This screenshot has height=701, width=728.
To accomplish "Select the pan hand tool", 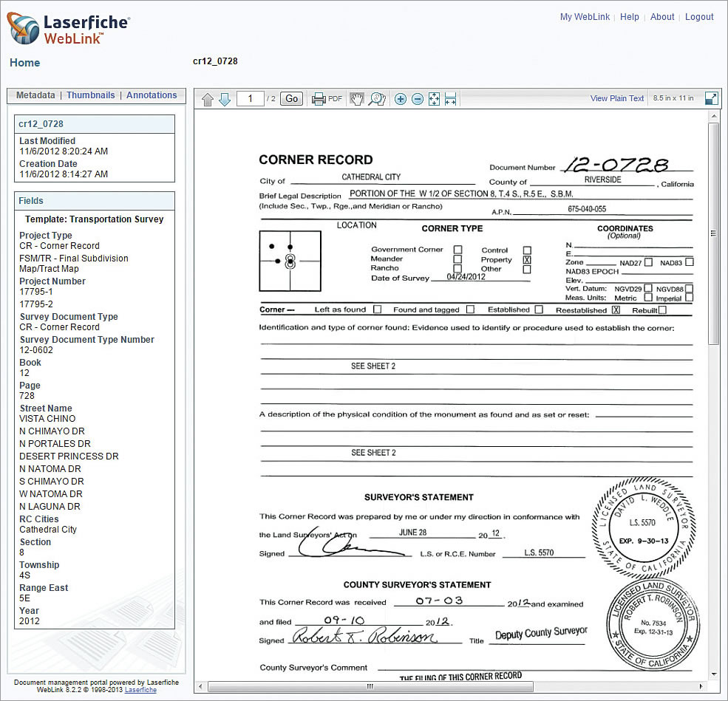I will click(356, 99).
